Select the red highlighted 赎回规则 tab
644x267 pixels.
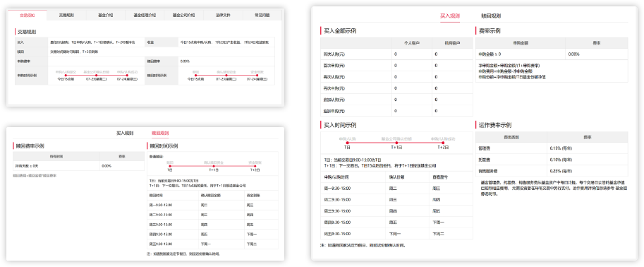coord(160,133)
